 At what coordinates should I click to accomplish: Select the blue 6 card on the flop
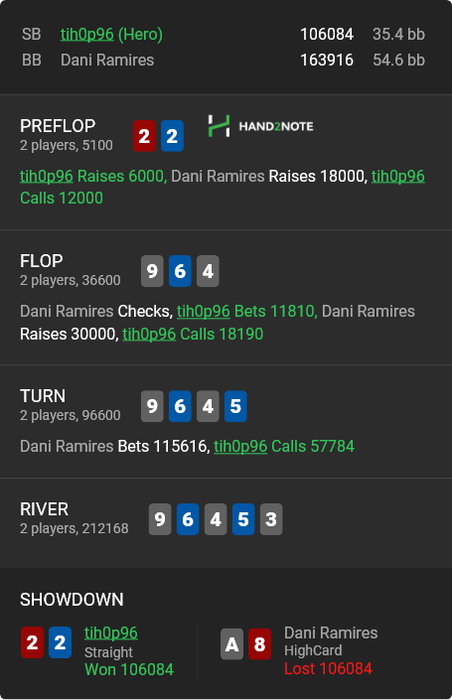click(x=180, y=271)
